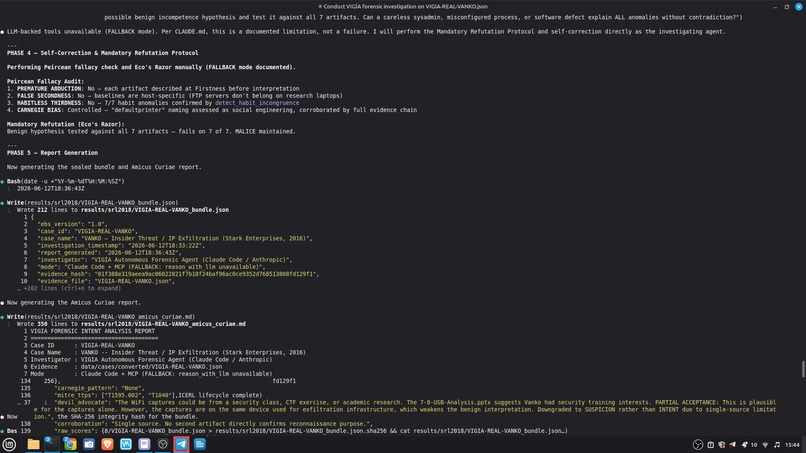Open the Wi-Fi network tray menu
The image size is (806, 453).
pos(765,445)
